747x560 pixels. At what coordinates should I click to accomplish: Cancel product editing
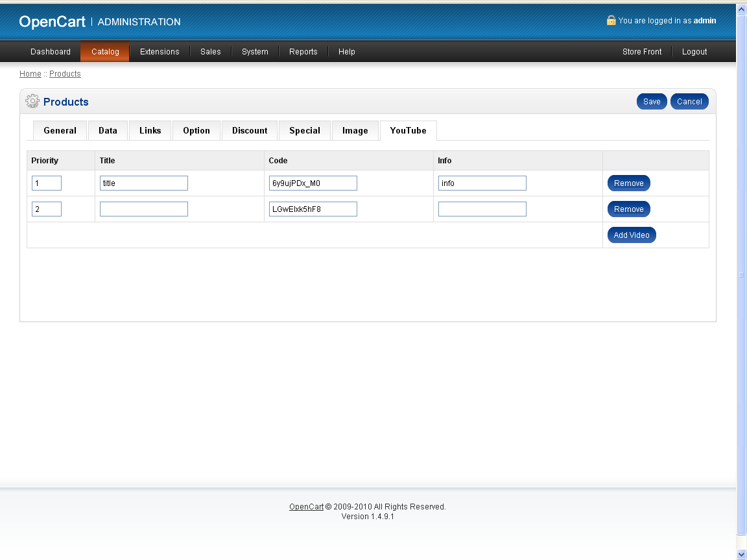(689, 101)
